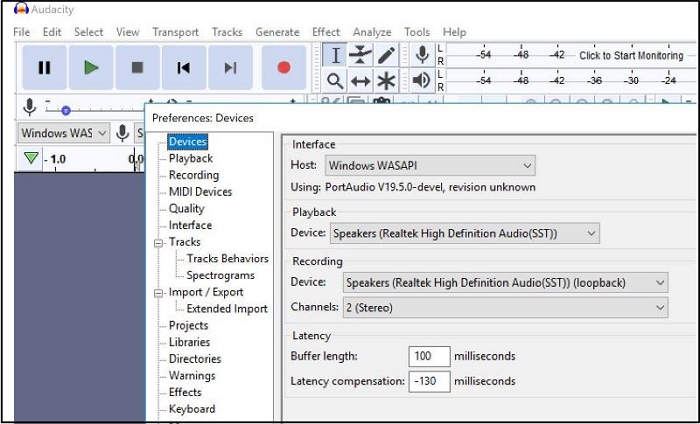Select Quality in preferences tree
The image size is (700, 424).
point(186,208)
